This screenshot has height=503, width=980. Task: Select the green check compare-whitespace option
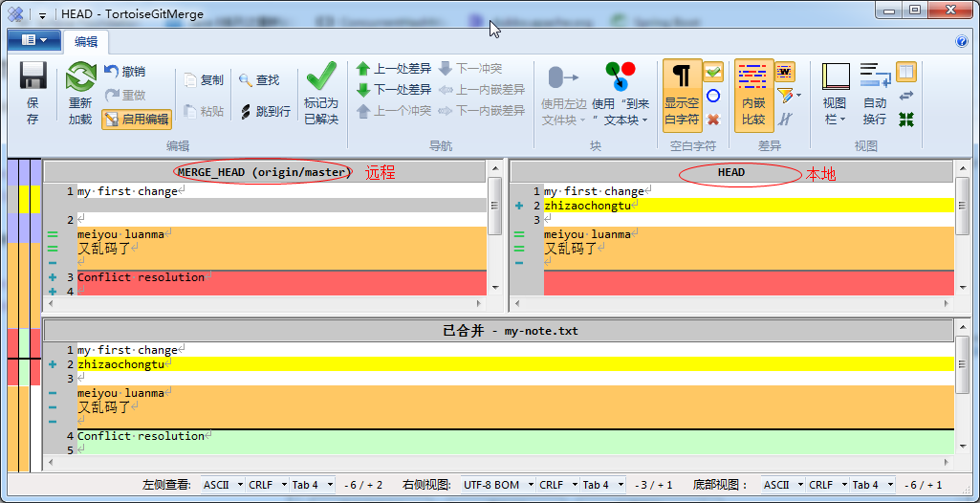pyautogui.click(x=712, y=72)
